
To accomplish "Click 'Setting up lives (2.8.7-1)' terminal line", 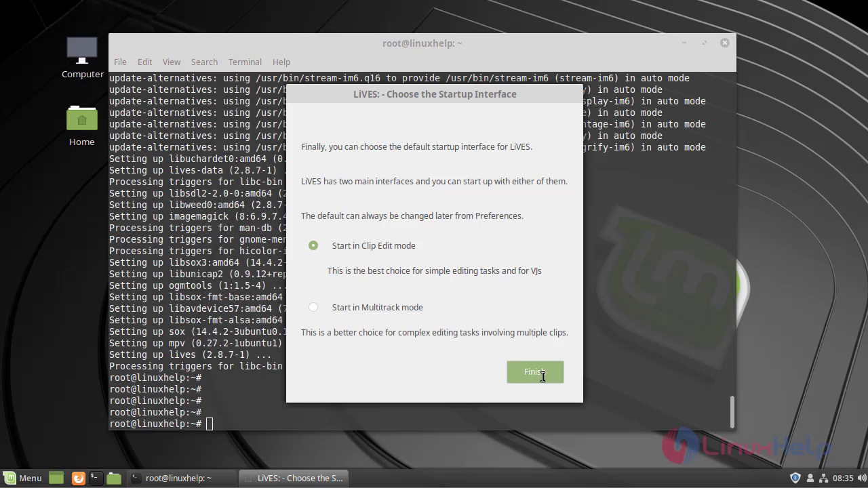I will pyautogui.click(x=190, y=354).
